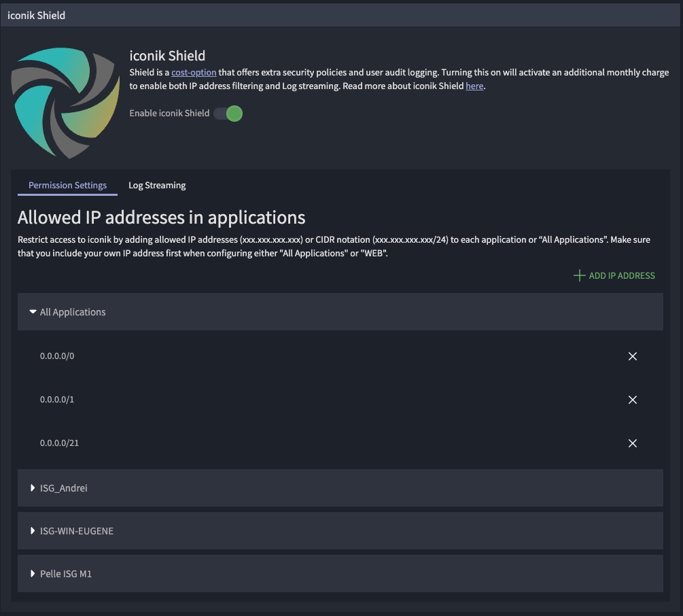The height and width of the screenshot is (616, 683).
Task: Remove the 0.0.0.0/0 IP entry
Action: pos(633,356)
